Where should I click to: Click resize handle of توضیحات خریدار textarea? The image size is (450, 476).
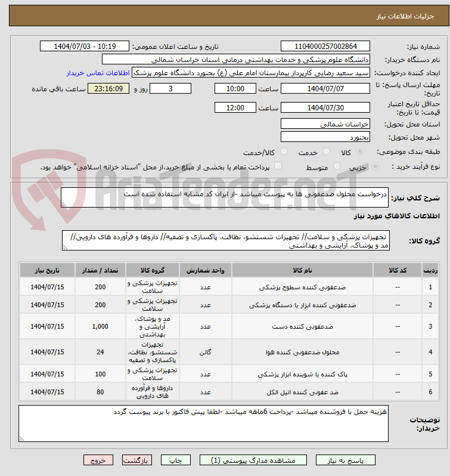[21, 438]
